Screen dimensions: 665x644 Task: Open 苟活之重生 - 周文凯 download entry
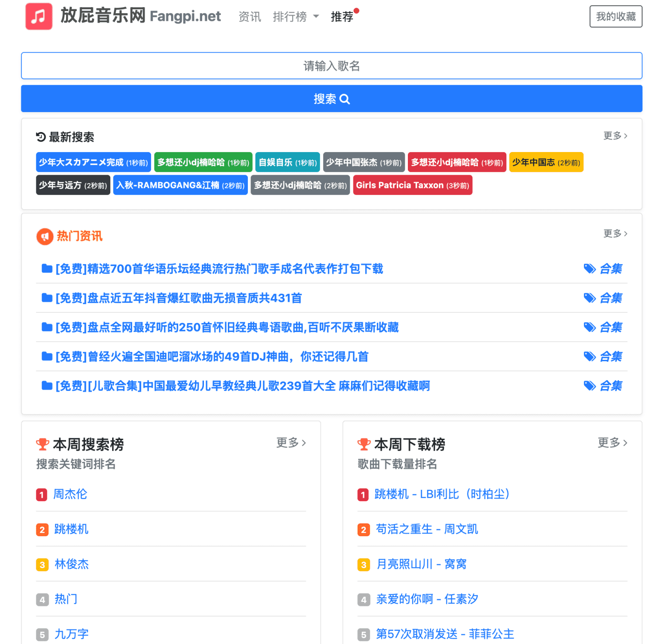click(427, 529)
